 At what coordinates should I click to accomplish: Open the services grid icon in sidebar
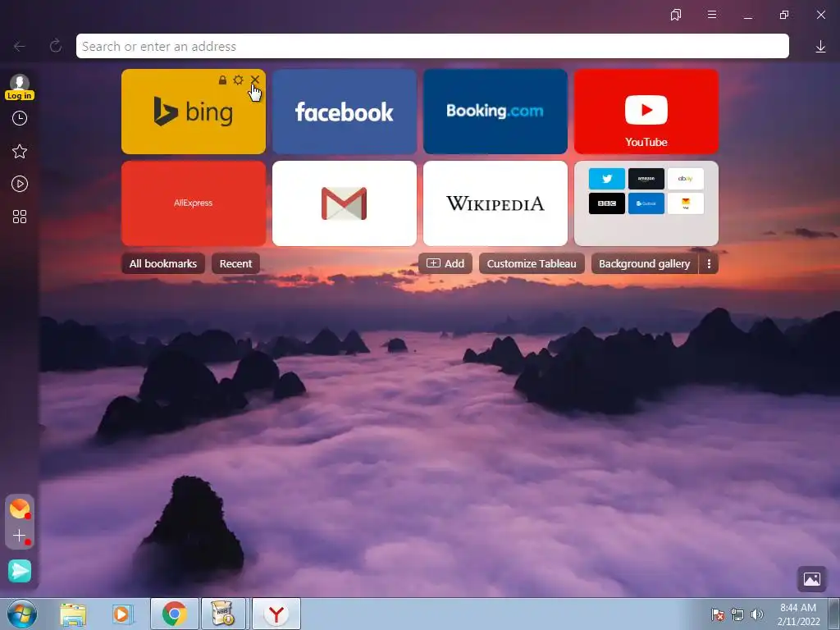coord(20,217)
